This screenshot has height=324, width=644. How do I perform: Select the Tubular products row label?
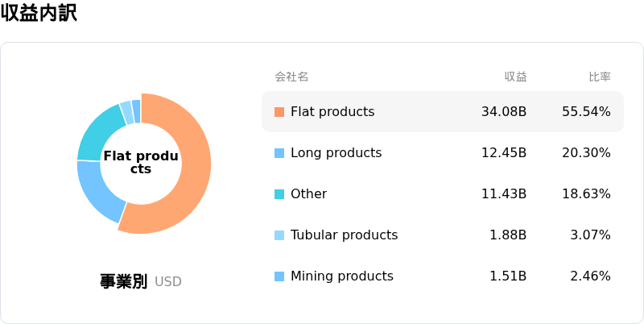click(x=345, y=235)
